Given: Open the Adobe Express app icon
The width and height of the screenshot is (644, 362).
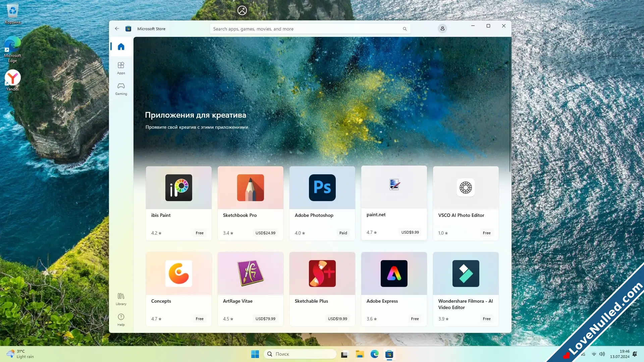Looking at the screenshot, I should tap(394, 274).
